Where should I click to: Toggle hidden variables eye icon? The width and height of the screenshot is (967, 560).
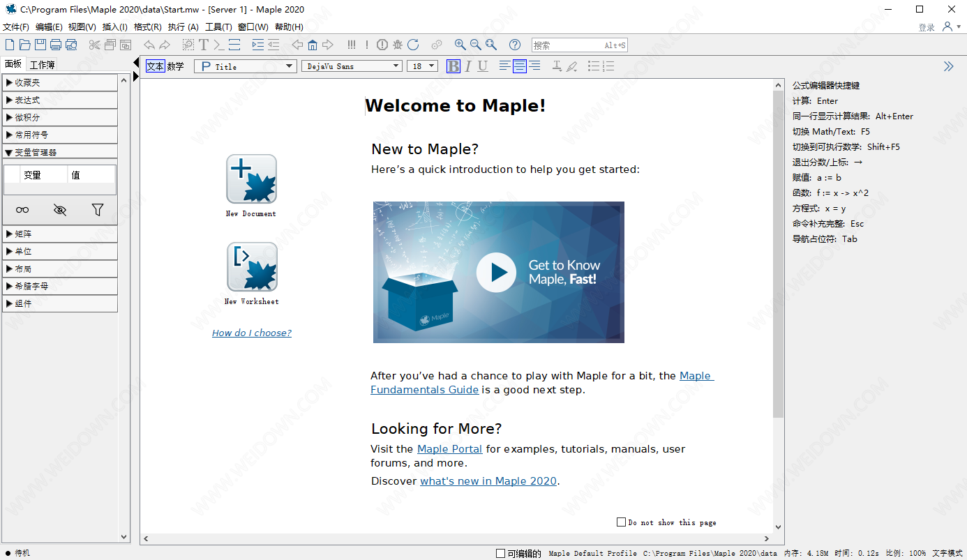tap(60, 209)
